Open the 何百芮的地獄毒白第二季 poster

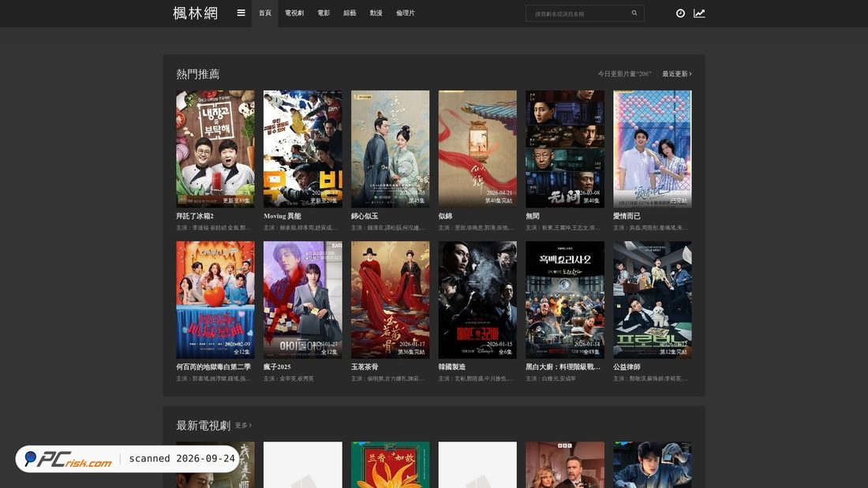click(x=215, y=300)
